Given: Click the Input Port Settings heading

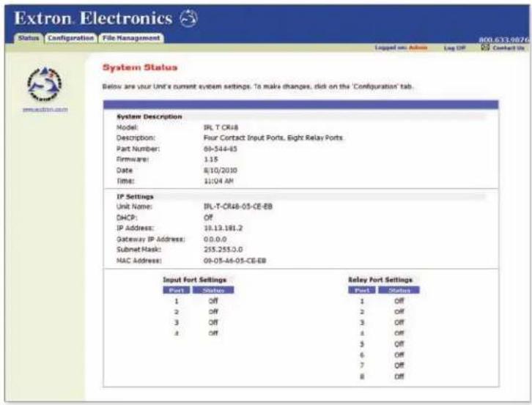Looking at the screenshot, I should (x=194, y=280).
